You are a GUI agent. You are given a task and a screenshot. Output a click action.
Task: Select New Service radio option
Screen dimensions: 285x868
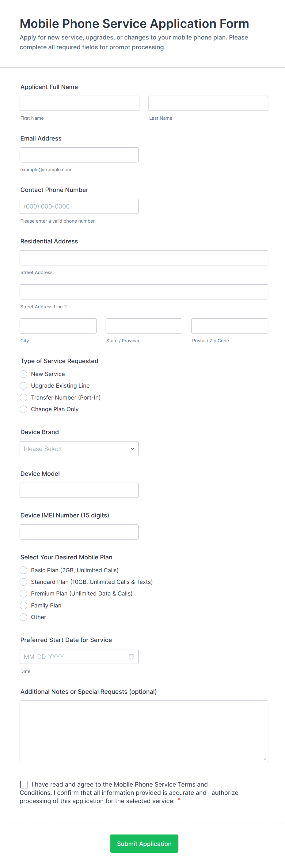(23, 374)
